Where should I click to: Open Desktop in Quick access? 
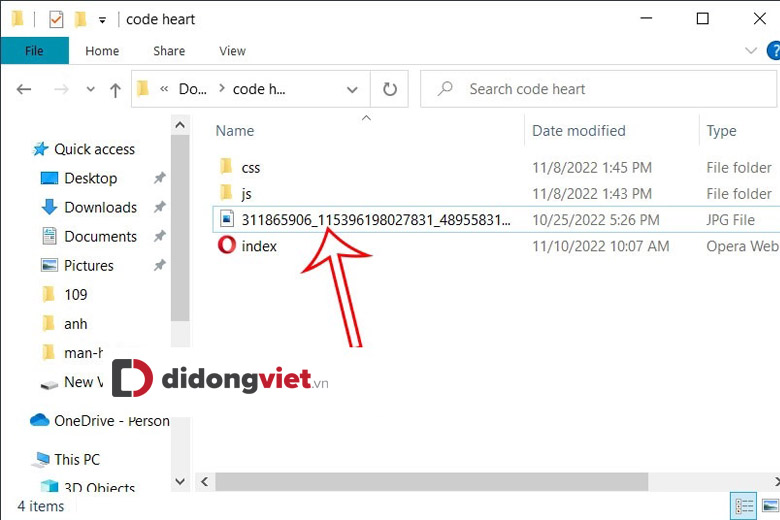point(91,178)
